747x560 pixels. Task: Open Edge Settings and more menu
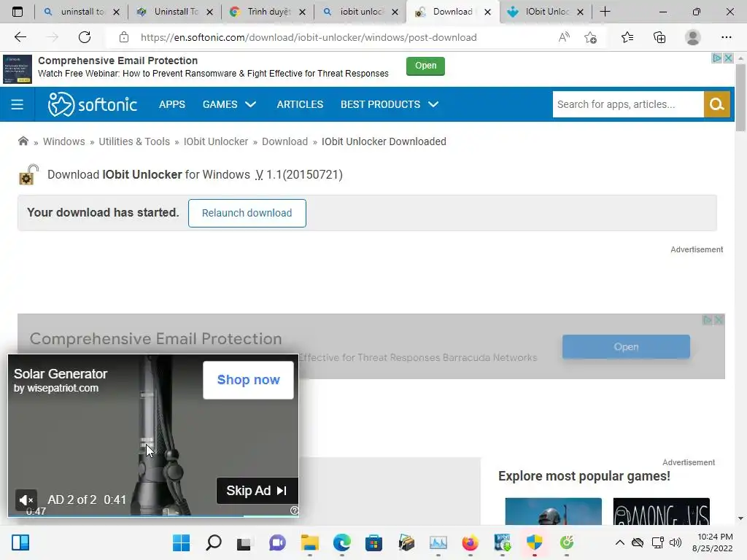[726, 37]
